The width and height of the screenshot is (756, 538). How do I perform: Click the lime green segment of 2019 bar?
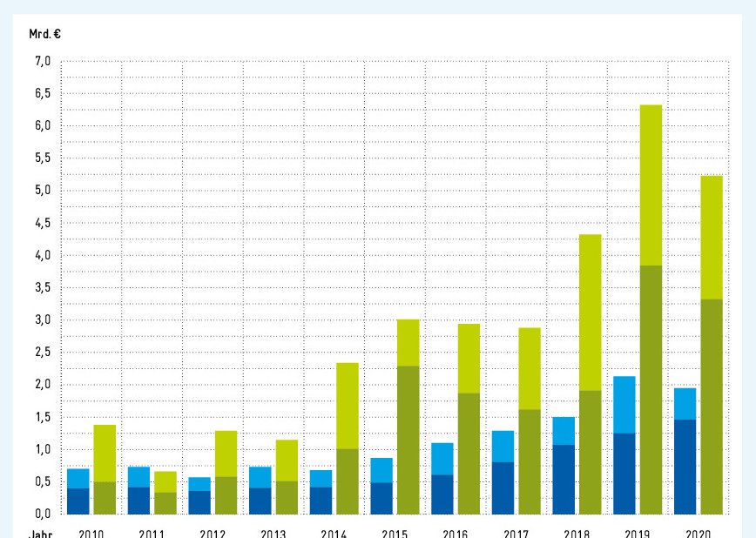(651, 185)
